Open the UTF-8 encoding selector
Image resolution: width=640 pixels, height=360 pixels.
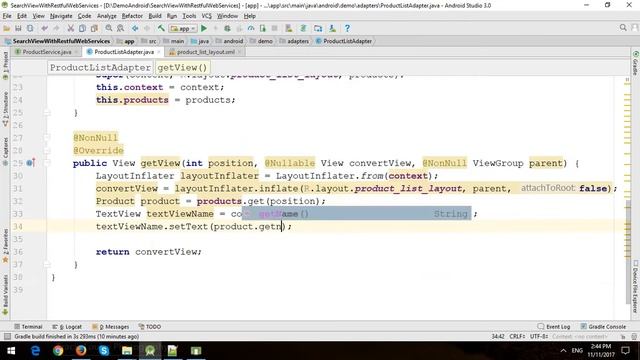point(539,336)
